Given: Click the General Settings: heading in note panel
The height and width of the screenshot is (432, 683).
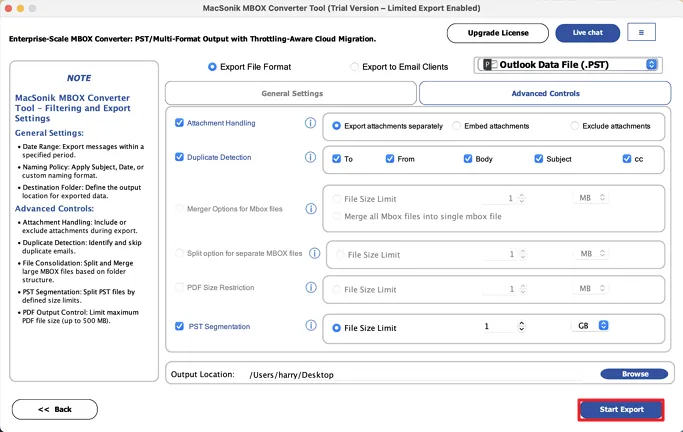Looking at the screenshot, I should click(x=49, y=133).
